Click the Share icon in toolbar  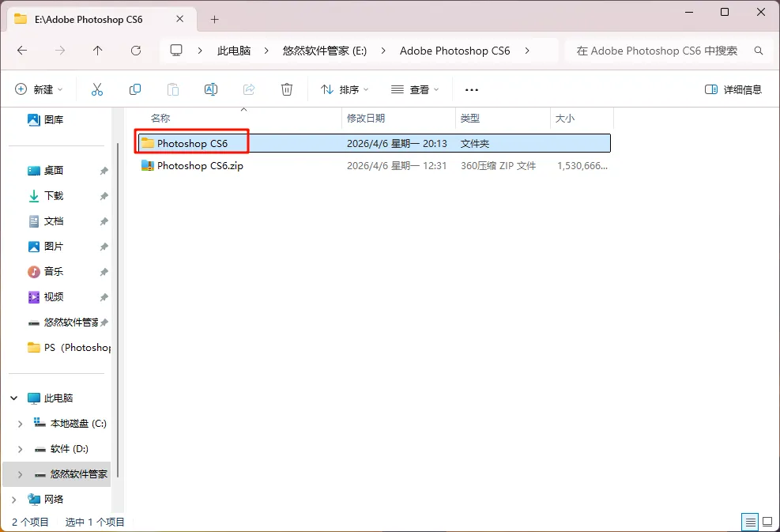(249, 89)
